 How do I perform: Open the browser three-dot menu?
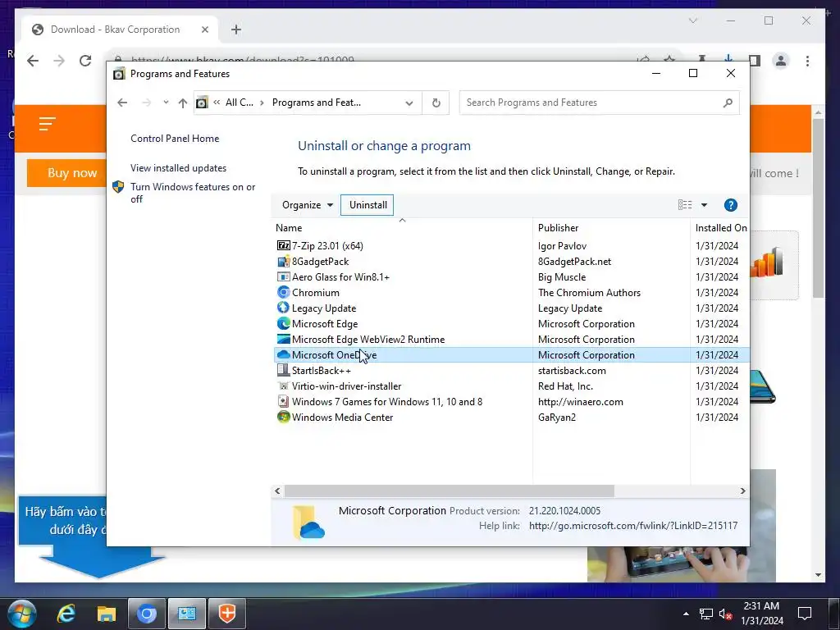click(807, 61)
